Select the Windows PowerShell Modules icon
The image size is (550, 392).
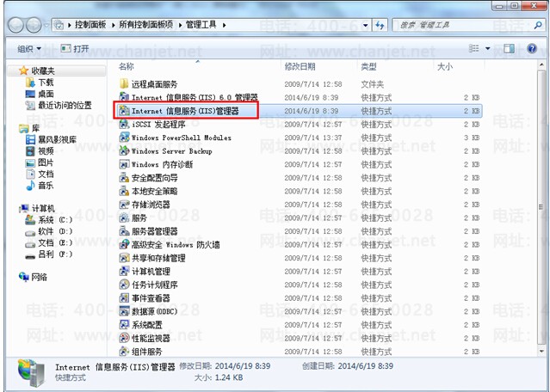click(124, 138)
